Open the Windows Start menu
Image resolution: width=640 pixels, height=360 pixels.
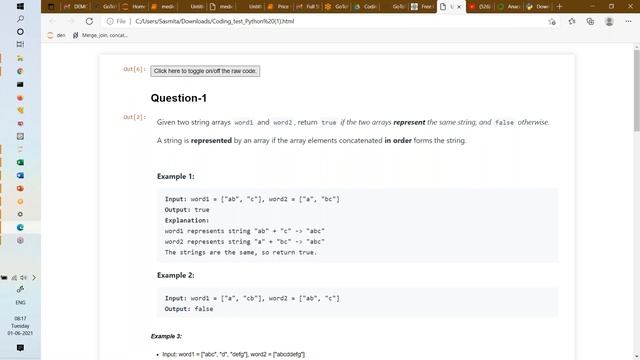pyautogui.click(x=20, y=7)
